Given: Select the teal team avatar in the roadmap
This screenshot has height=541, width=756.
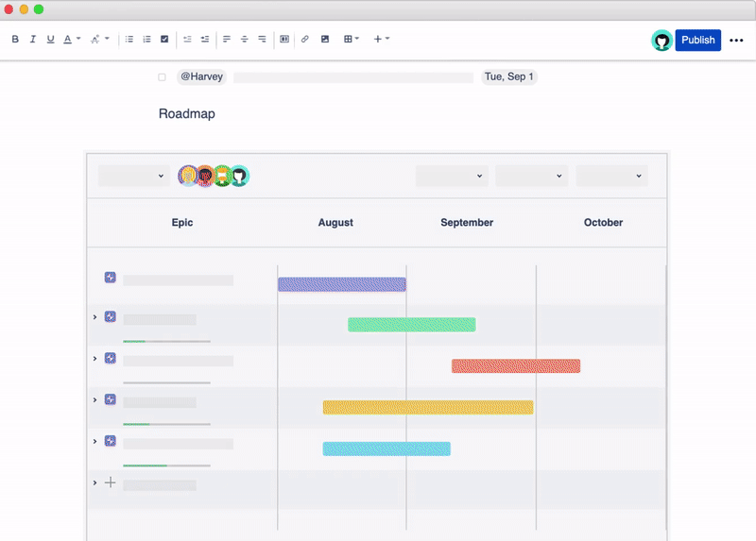Looking at the screenshot, I should click(239, 176).
